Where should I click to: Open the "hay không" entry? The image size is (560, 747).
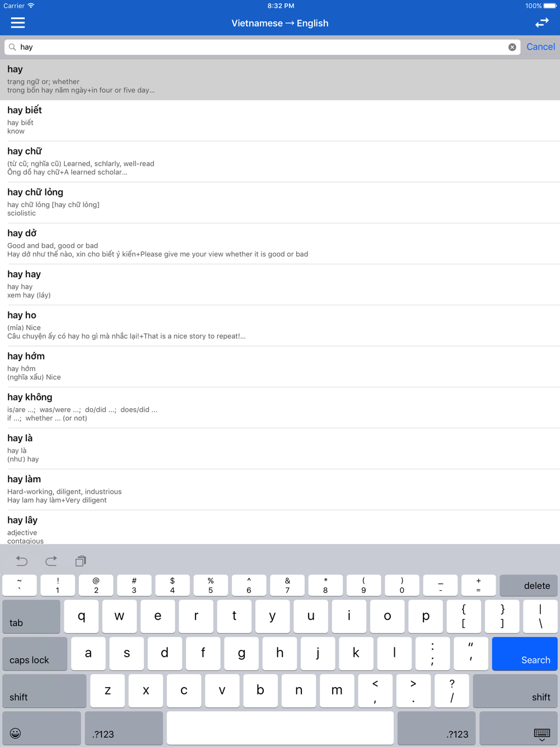[x=280, y=408]
